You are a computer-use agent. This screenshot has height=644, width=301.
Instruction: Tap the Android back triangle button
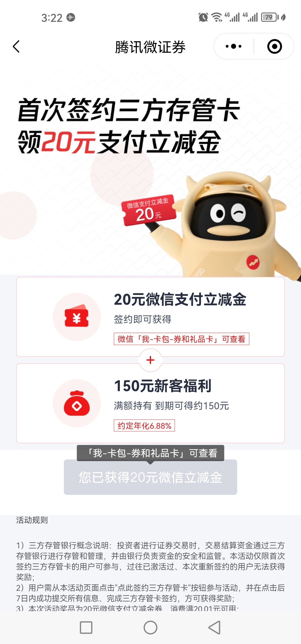point(215,628)
